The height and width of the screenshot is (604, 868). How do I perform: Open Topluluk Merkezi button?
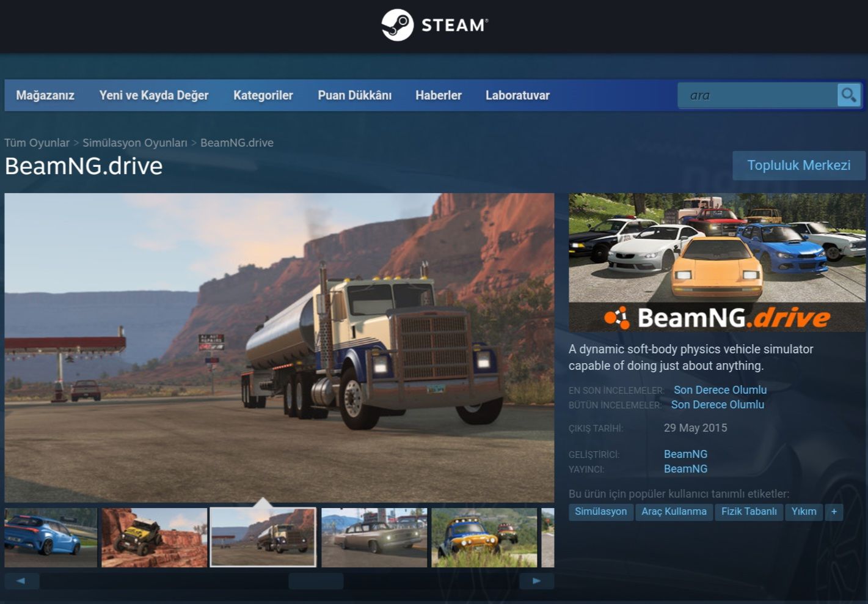pos(799,166)
